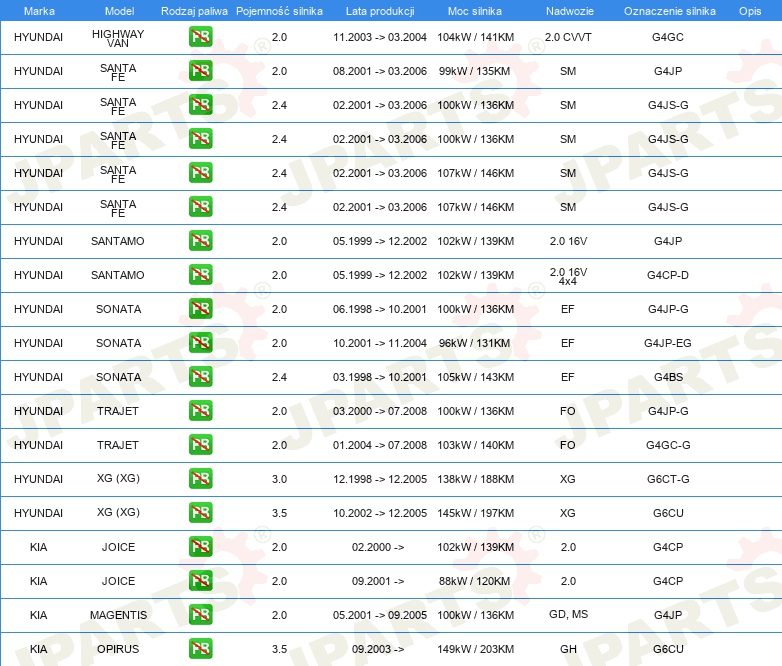
Task: Click body type GD, MS
Action: point(569,614)
